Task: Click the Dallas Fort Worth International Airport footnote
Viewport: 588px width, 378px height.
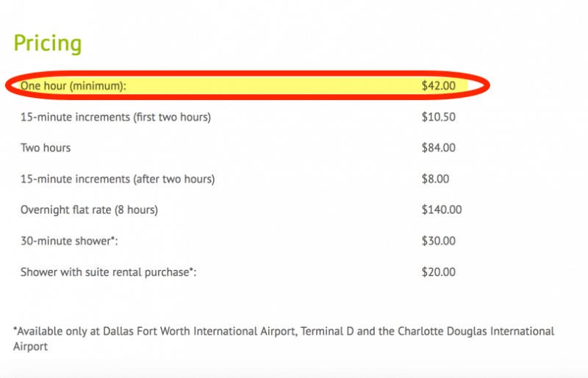Action: point(200,332)
